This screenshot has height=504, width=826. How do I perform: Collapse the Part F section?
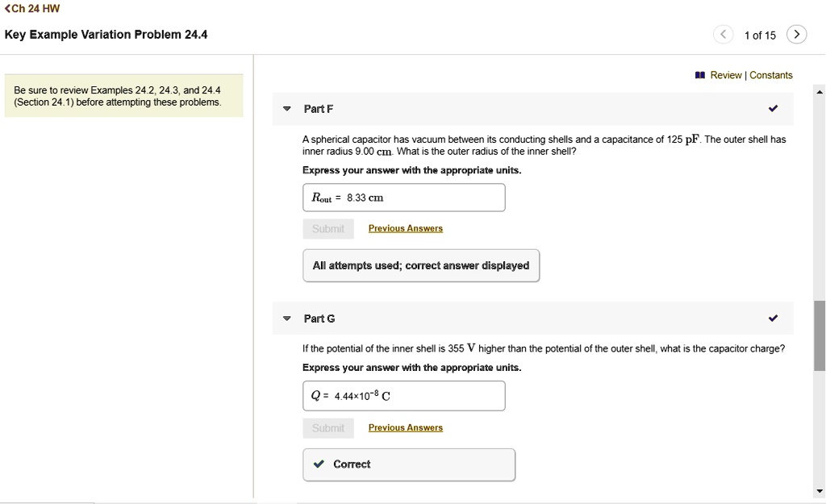[x=286, y=108]
